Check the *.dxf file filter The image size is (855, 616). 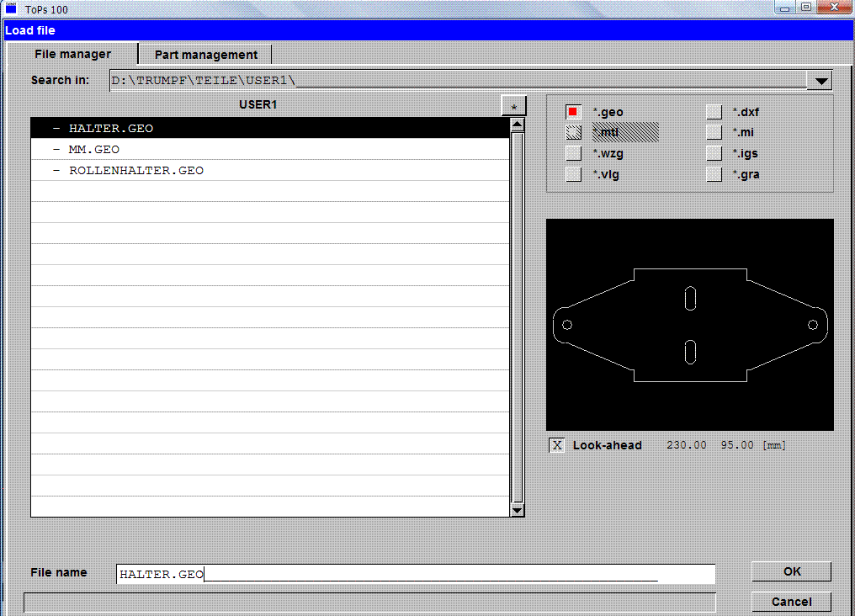click(x=714, y=112)
